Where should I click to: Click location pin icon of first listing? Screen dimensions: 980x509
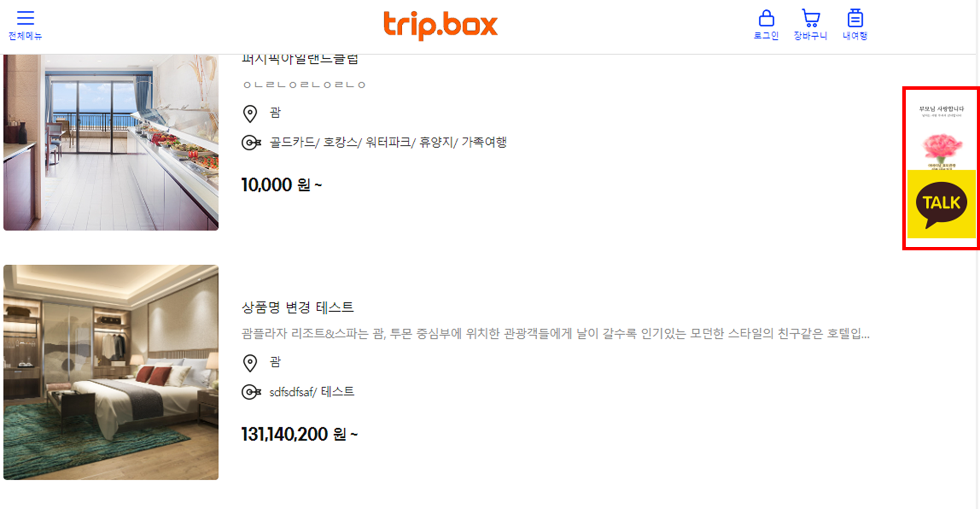[x=250, y=113]
